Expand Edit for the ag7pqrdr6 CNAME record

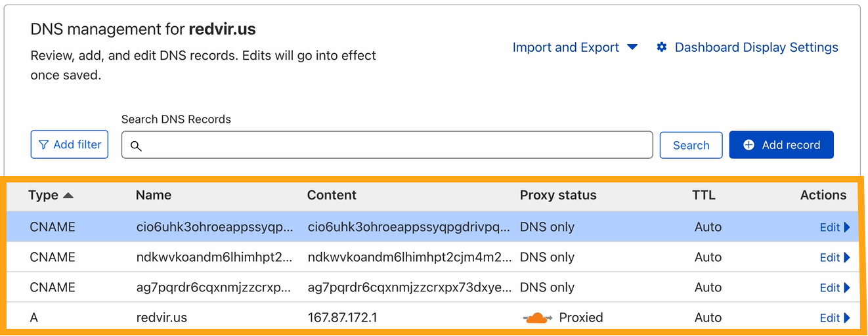click(x=835, y=287)
